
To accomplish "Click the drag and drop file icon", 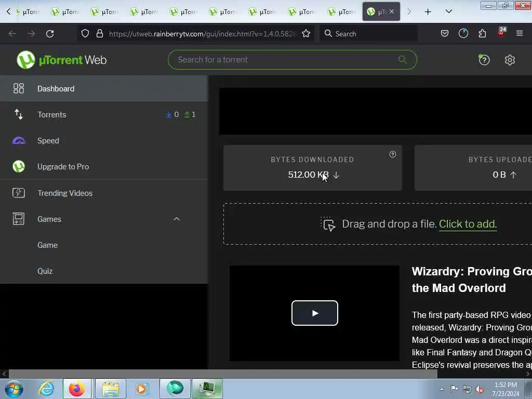I will click(x=328, y=224).
